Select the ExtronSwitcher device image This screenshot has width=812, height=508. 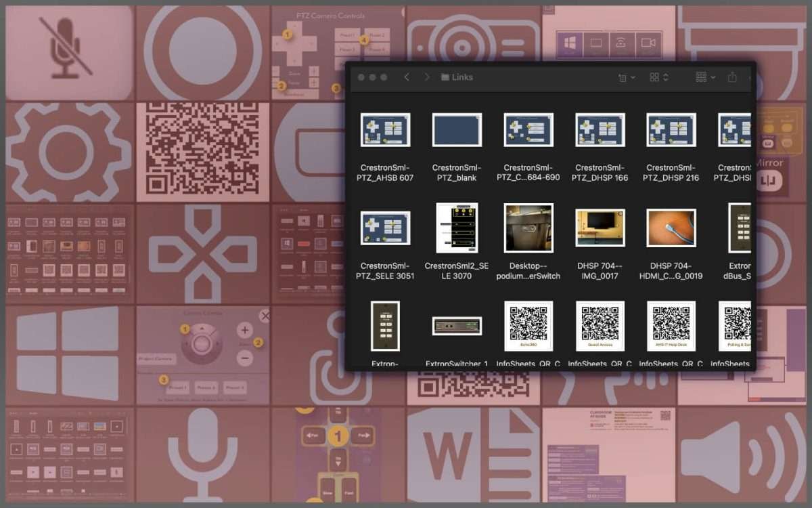click(x=457, y=326)
